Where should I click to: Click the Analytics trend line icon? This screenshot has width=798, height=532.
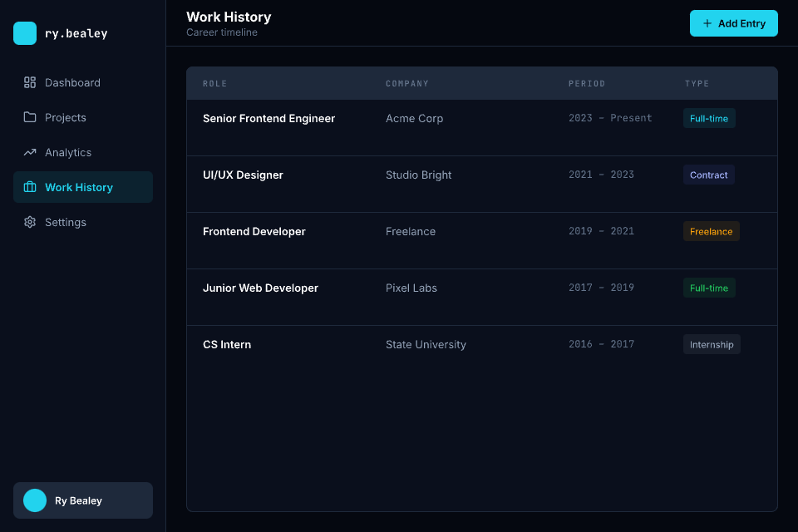pos(30,152)
